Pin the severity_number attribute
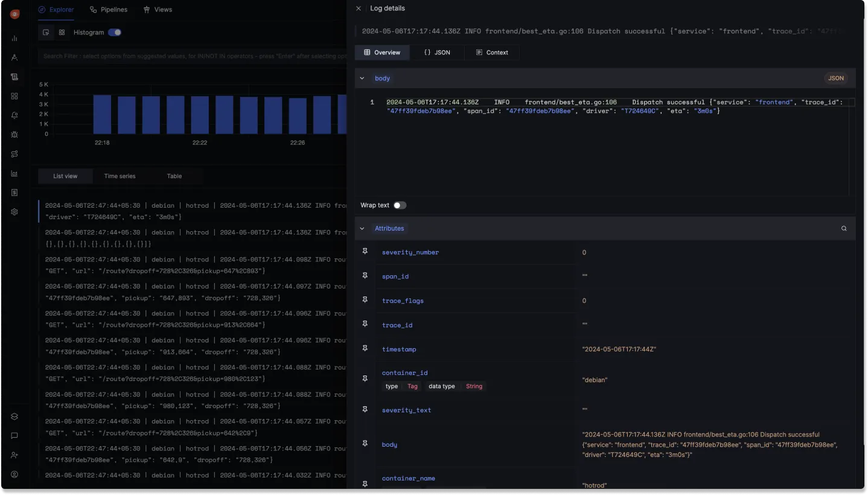Viewport: 868px width, 495px height. 365,251
